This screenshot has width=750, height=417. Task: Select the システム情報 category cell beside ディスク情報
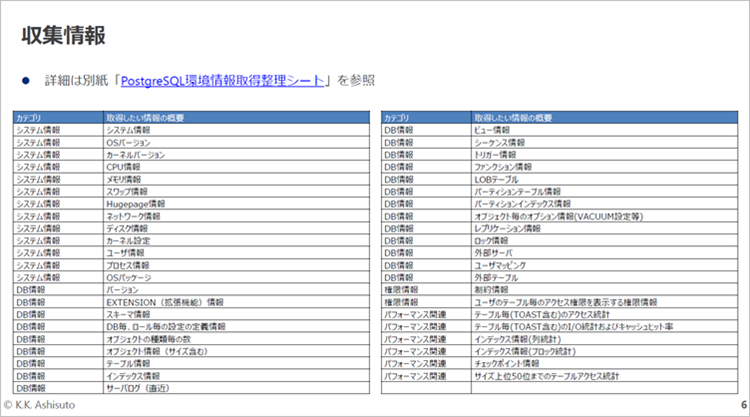coord(58,229)
